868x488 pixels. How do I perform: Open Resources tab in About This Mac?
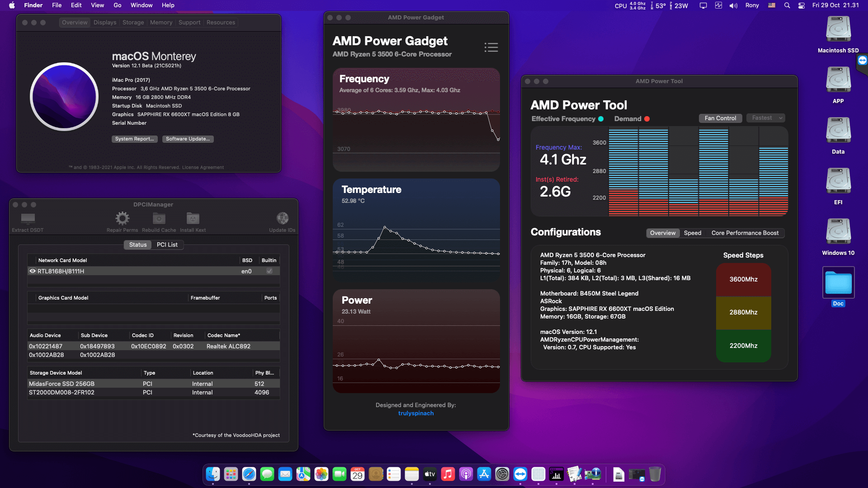click(x=221, y=23)
